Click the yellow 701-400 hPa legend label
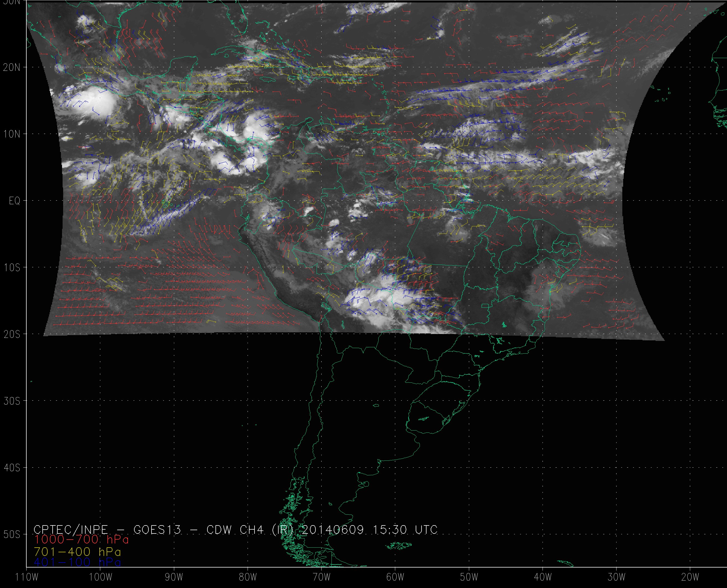Image resolution: width=727 pixels, height=588 pixels. [77, 552]
